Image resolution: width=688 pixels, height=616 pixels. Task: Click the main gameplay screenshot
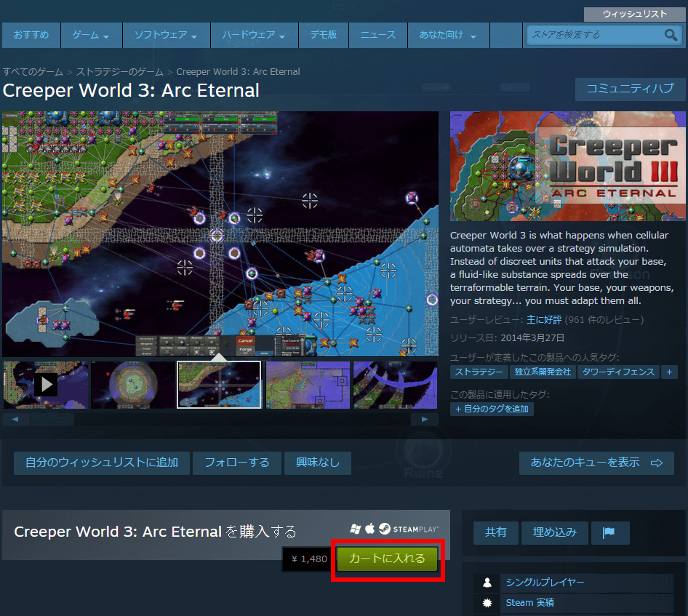click(220, 234)
